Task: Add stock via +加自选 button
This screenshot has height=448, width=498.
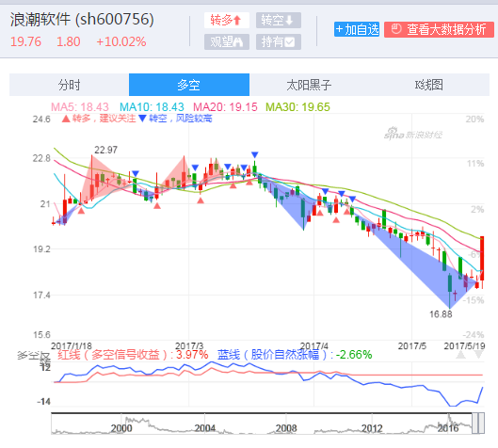Action: coord(357,29)
